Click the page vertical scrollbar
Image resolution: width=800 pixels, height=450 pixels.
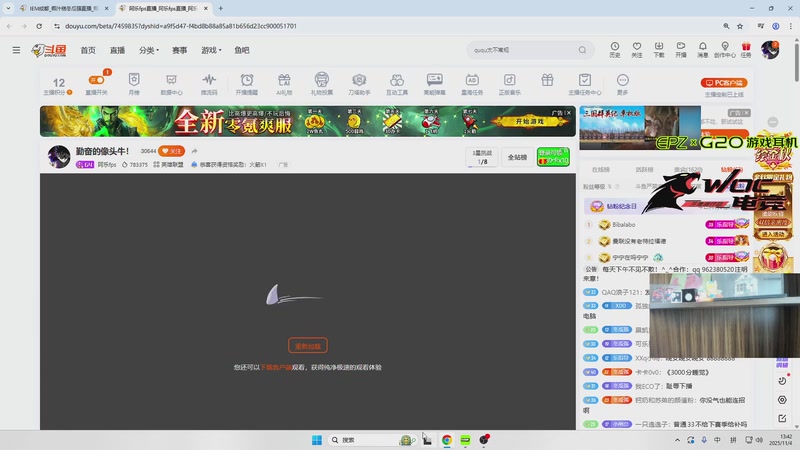[796, 61]
